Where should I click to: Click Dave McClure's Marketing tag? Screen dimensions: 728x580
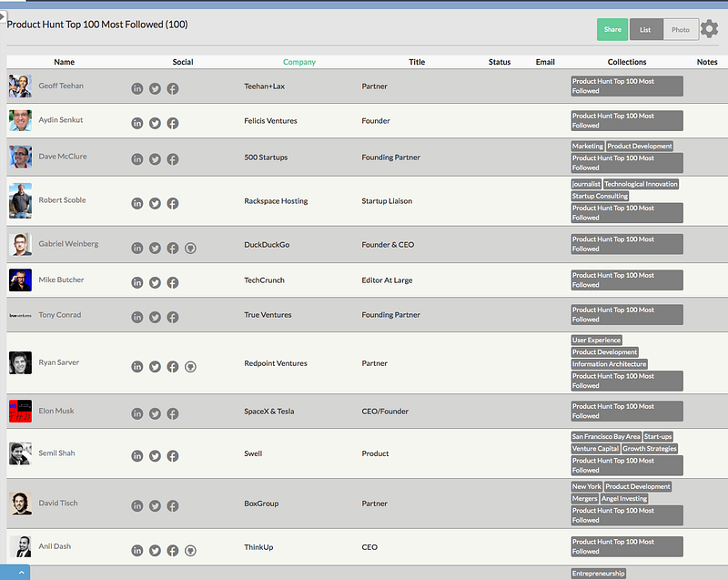587,147
